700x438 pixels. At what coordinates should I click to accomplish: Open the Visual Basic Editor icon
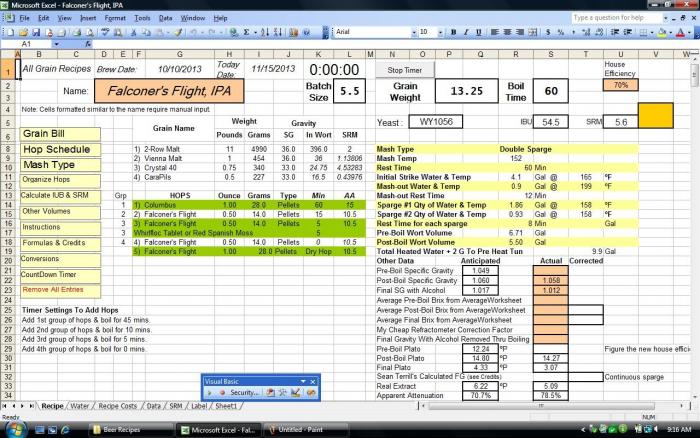[271, 392]
